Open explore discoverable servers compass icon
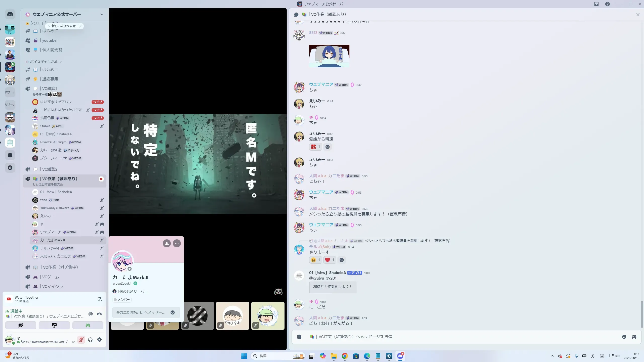644x362 pixels. (x=10, y=168)
